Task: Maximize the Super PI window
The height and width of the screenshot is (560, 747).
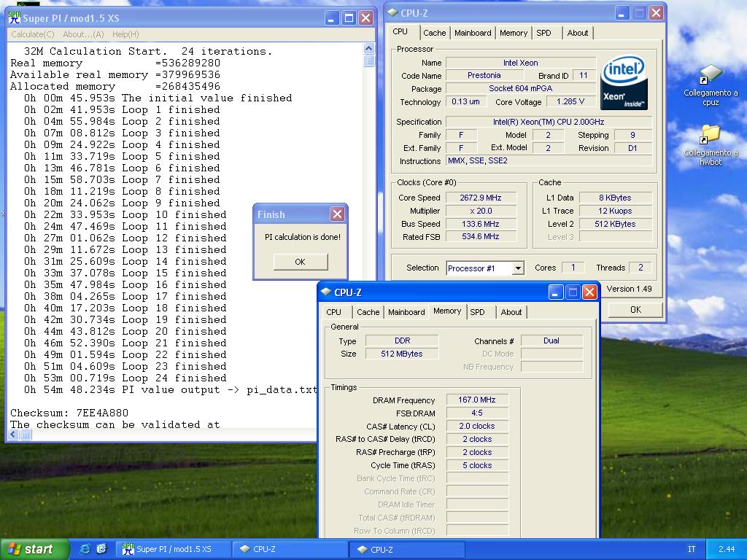Action: tap(349, 18)
